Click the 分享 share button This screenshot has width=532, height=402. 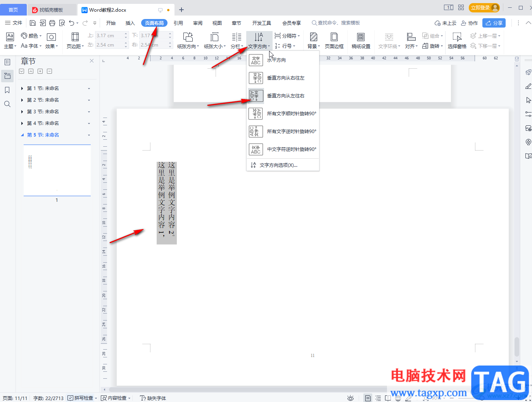(494, 23)
